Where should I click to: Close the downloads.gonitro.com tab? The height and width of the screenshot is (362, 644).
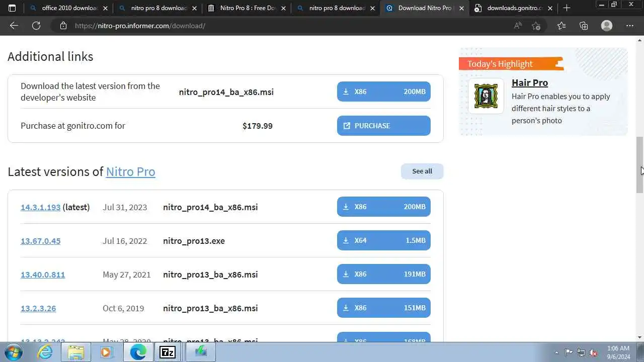(x=550, y=8)
